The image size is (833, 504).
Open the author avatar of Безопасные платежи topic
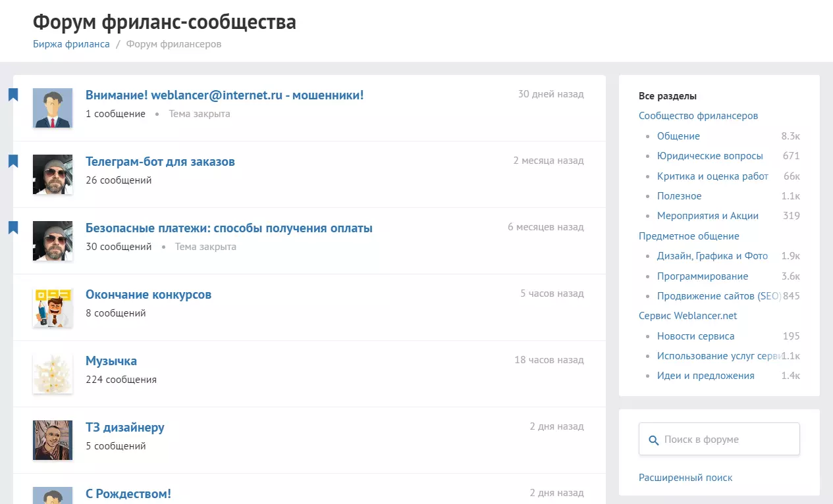coord(53,241)
